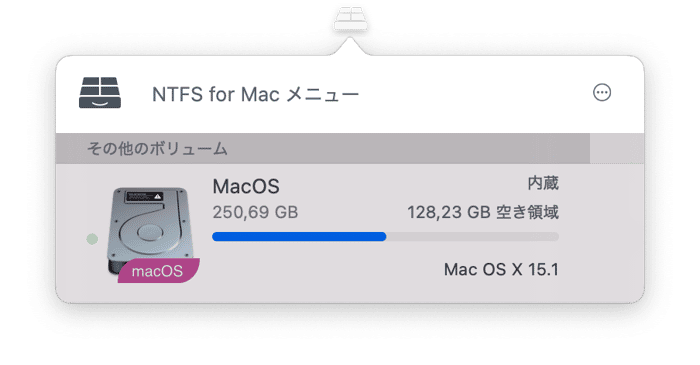Screen dimensions: 700x365
Task: Click the 'その他のボリューム' section header
Action: [x=157, y=149]
